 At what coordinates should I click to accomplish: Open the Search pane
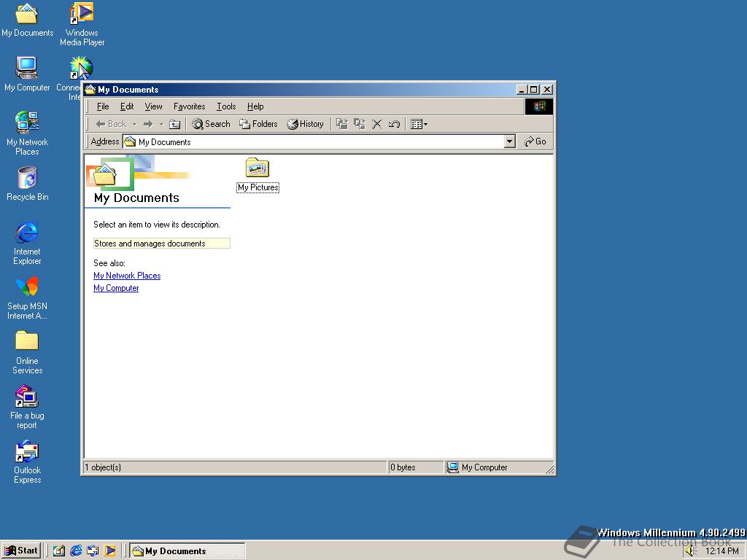(x=211, y=124)
